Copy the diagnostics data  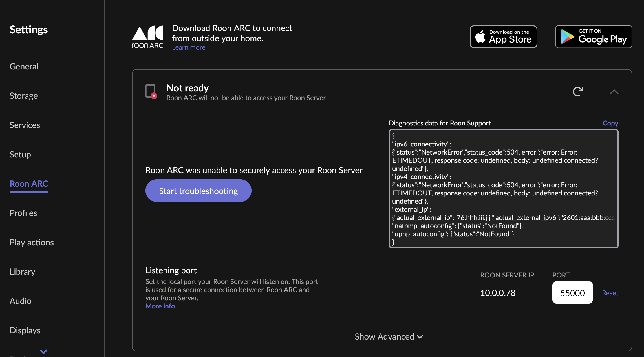pos(610,123)
